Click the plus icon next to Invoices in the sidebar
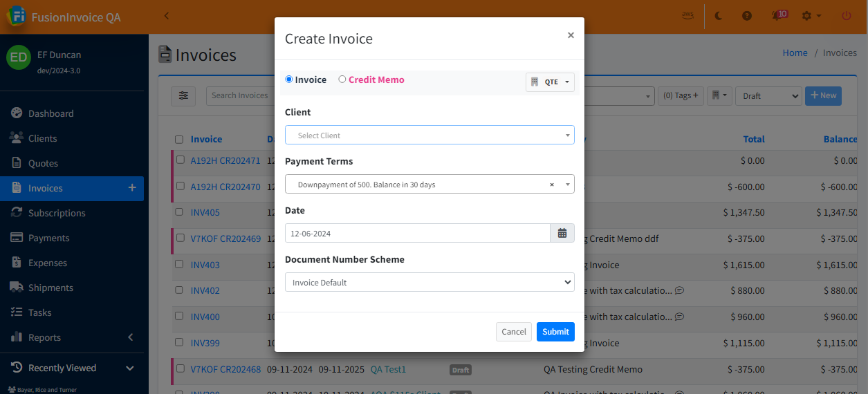 click(132, 187)
